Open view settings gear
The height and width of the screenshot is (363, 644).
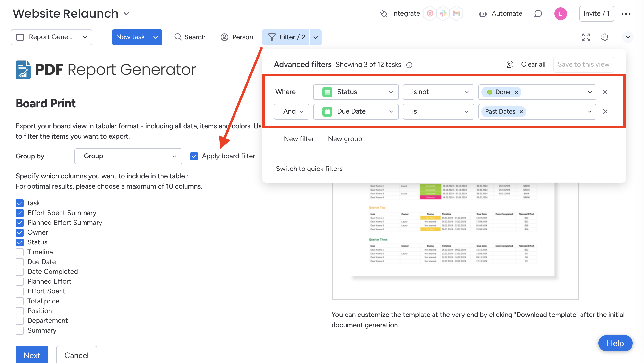coord(605,37)
